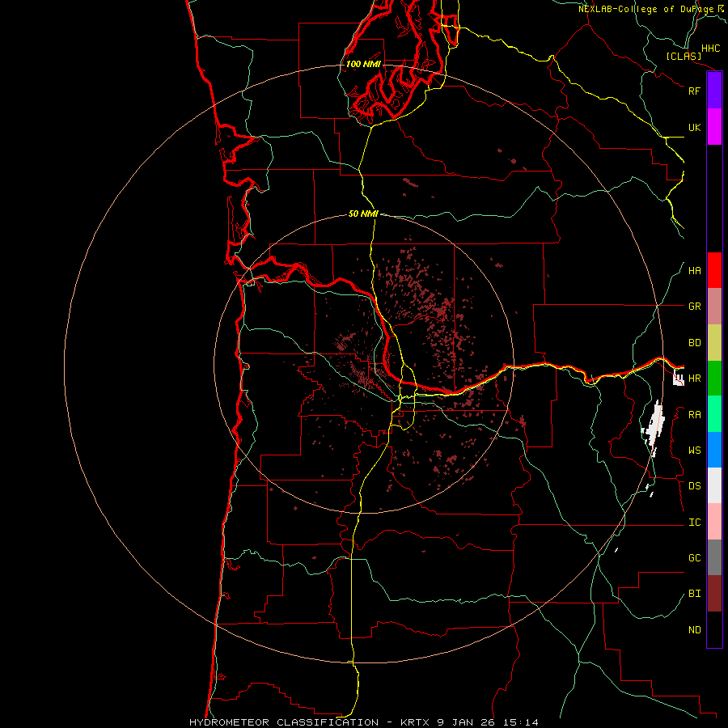Click the [CLAS] units label
This screenshot has width=728, height=728.
[684, 56]
